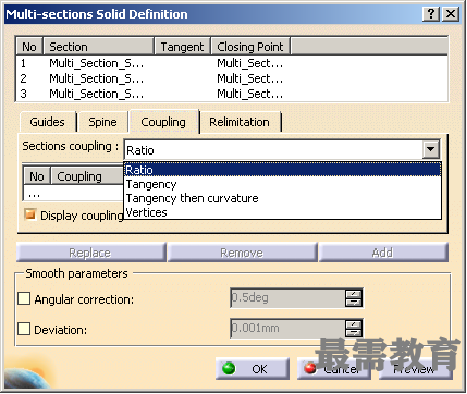Choose Tangency coupling option
The image size is (467, 394).
pyautogui.click(x=283, y=184)
